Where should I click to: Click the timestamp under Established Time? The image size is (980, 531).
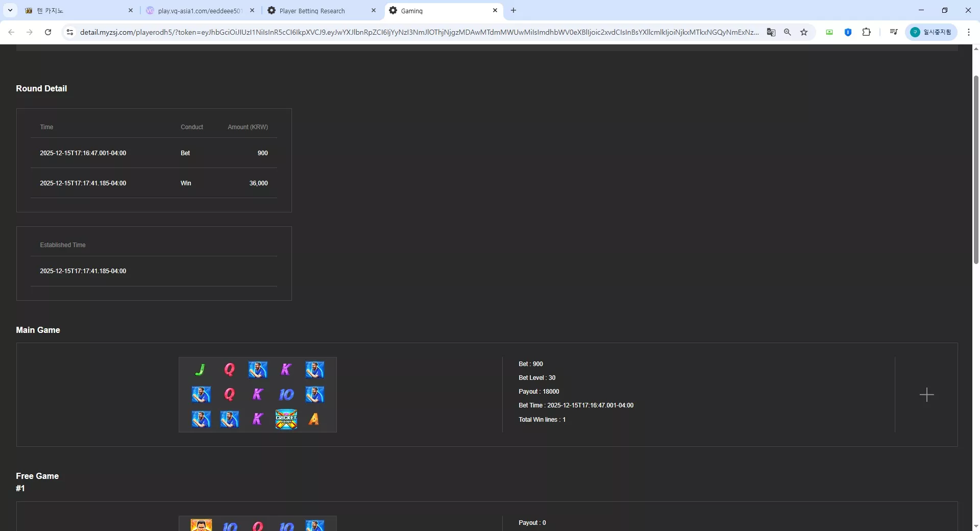[83, 271]
